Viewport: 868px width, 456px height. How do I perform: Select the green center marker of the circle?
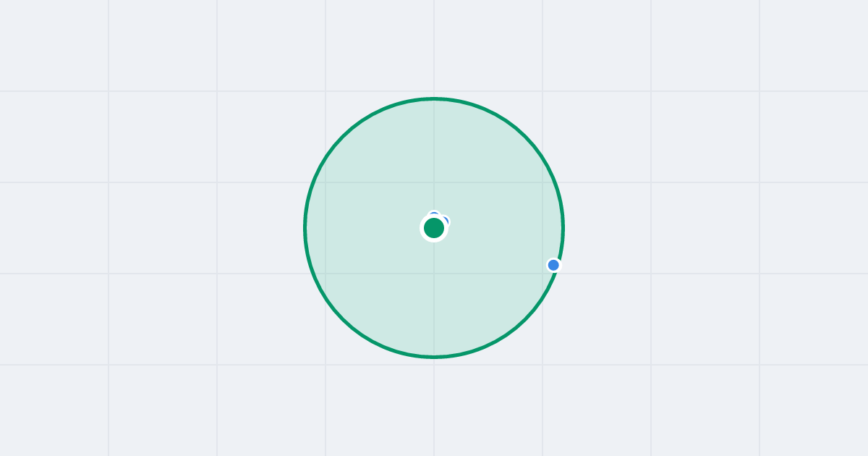pos(434,228)
